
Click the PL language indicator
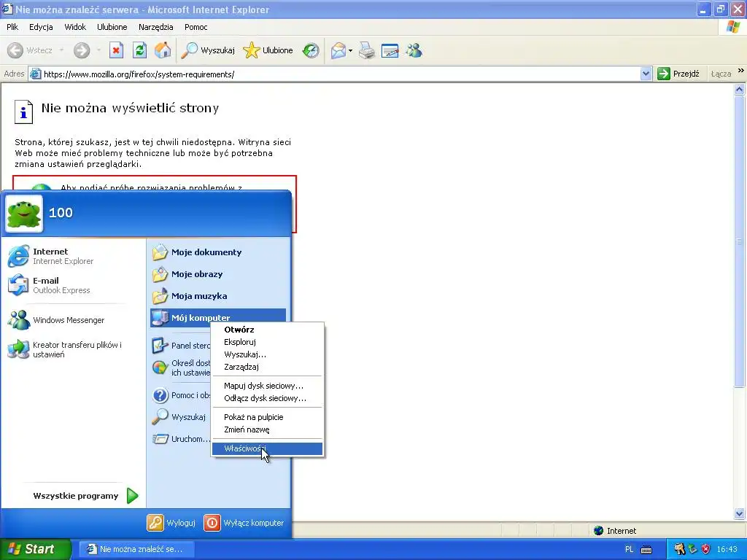pyautogui.click(x=629, y=549)
